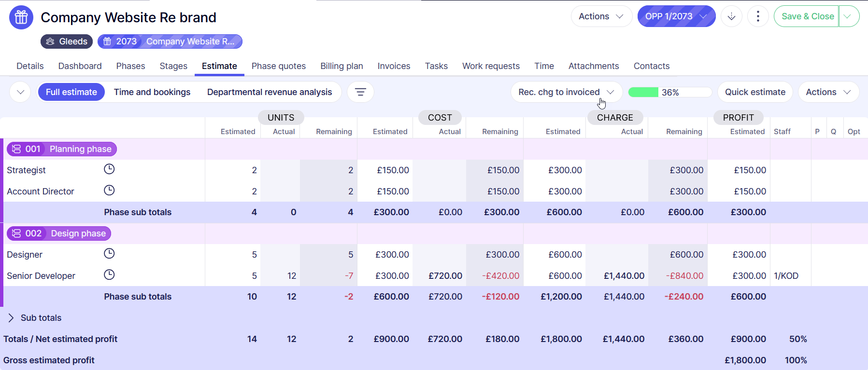
Task: Click the purple gift project icon
Action: pos(21,17)
